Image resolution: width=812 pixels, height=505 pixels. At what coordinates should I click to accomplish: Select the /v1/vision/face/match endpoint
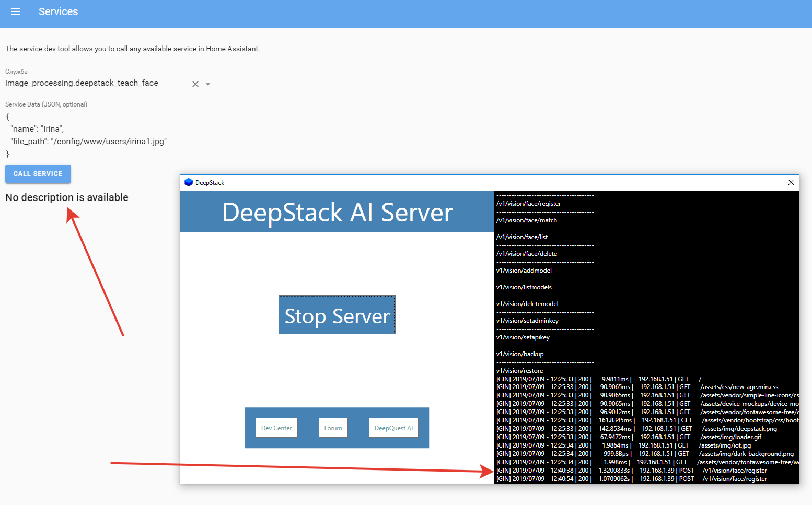point(526,220)
